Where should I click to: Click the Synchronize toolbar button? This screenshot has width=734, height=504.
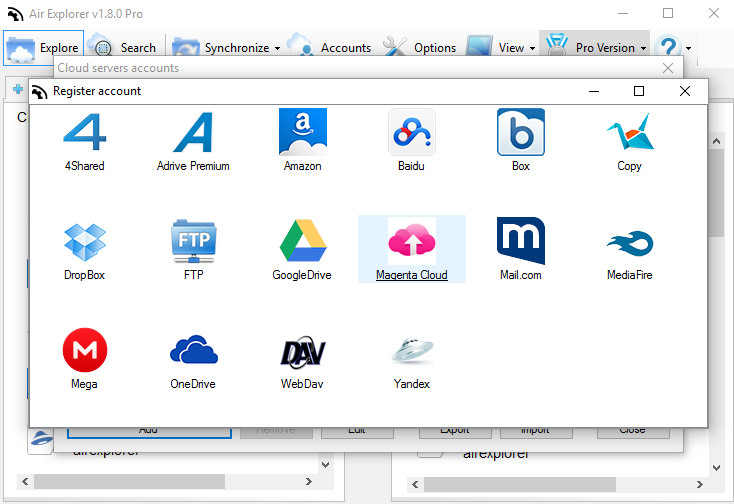point(221,48)
